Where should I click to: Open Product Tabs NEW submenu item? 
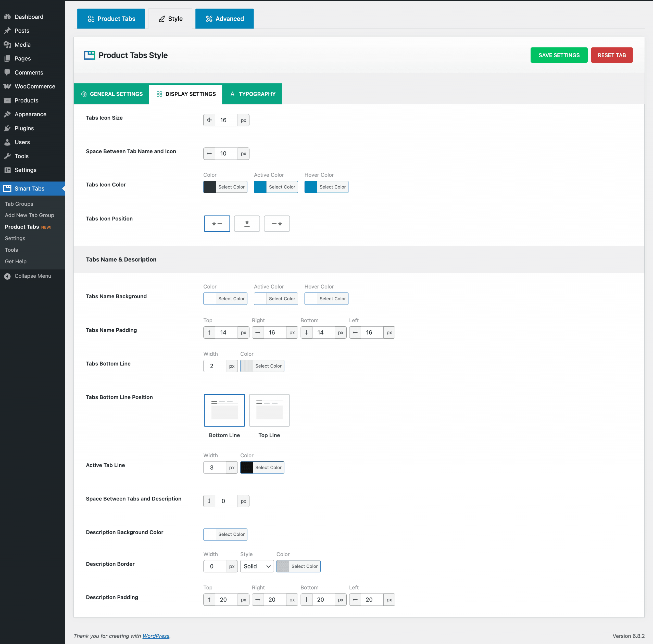(x=28, y=227)
